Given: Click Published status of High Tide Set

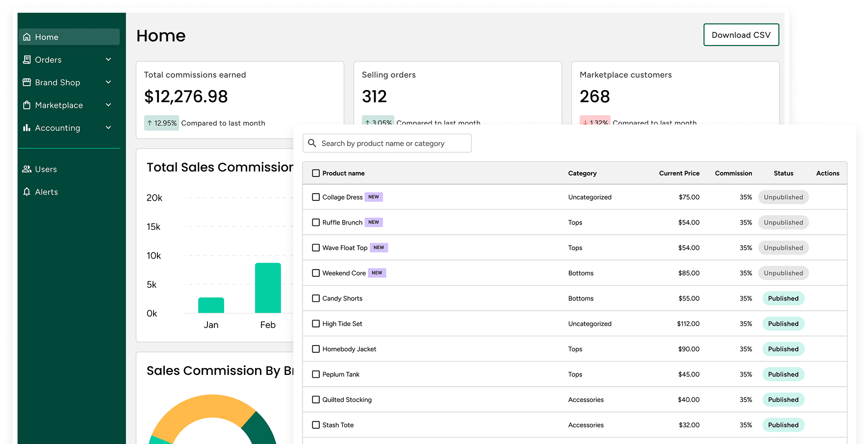Looking at the screenshot, I should tap(783, 323).
